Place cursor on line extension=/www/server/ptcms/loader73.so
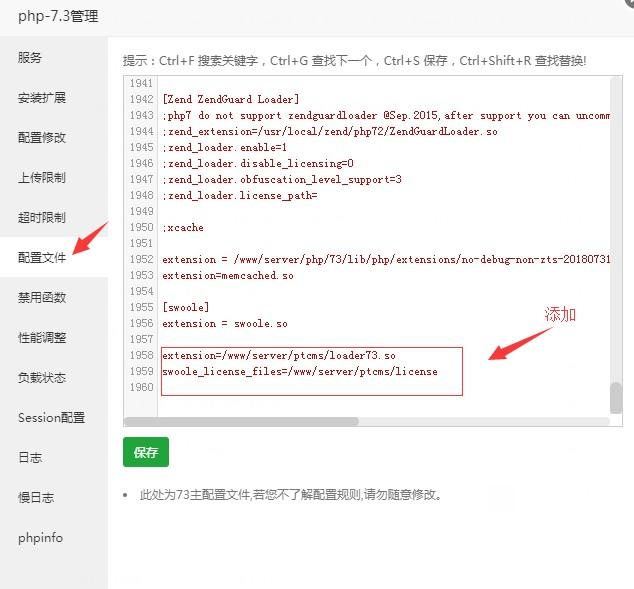634x589 pixels. [279, 355]
